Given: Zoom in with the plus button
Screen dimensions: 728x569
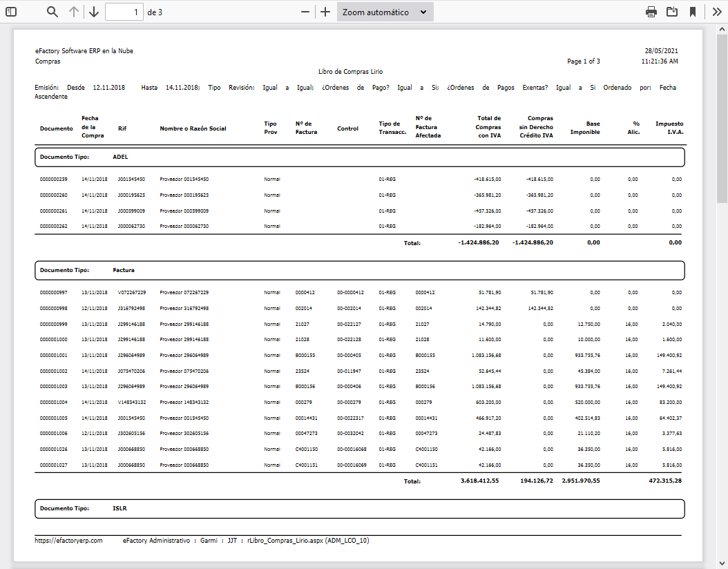Looking at the screenshot, I should click(325, 12).
